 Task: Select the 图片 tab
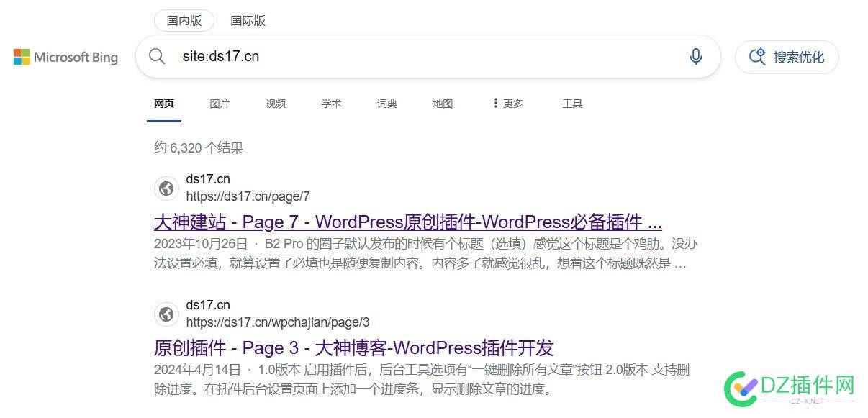coord(220,104)
